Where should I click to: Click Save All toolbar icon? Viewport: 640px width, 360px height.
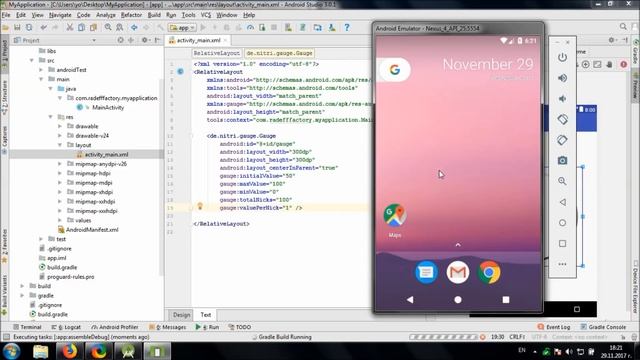17,27
